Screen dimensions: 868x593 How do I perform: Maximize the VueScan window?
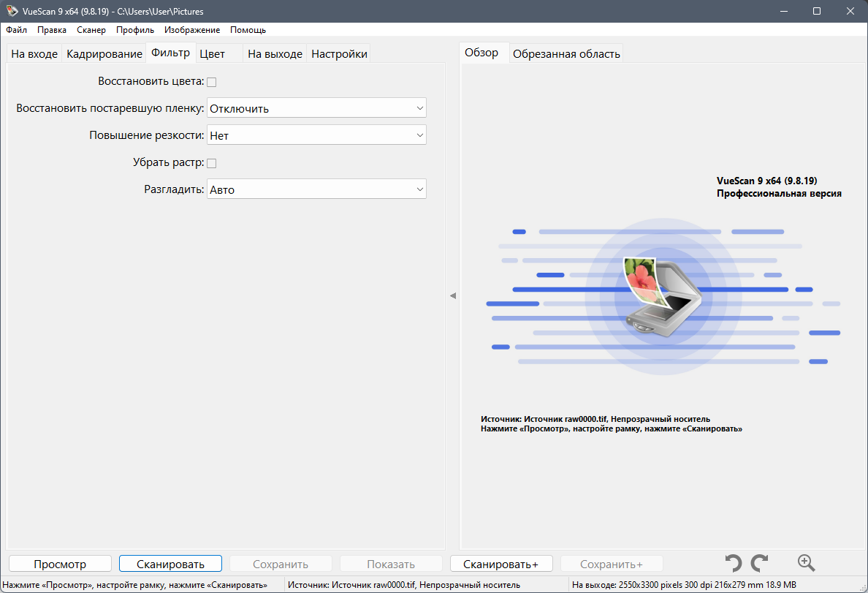(x=817, y=11)
